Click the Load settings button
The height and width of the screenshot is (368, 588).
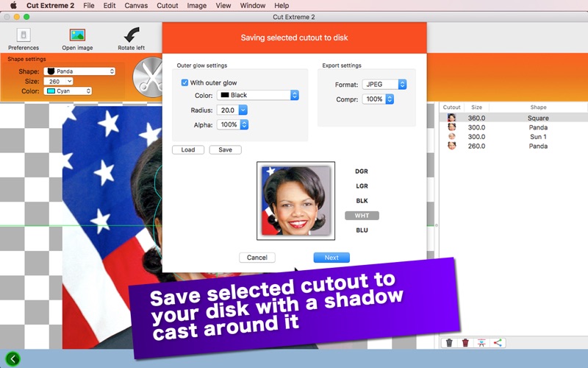point(188,150)
